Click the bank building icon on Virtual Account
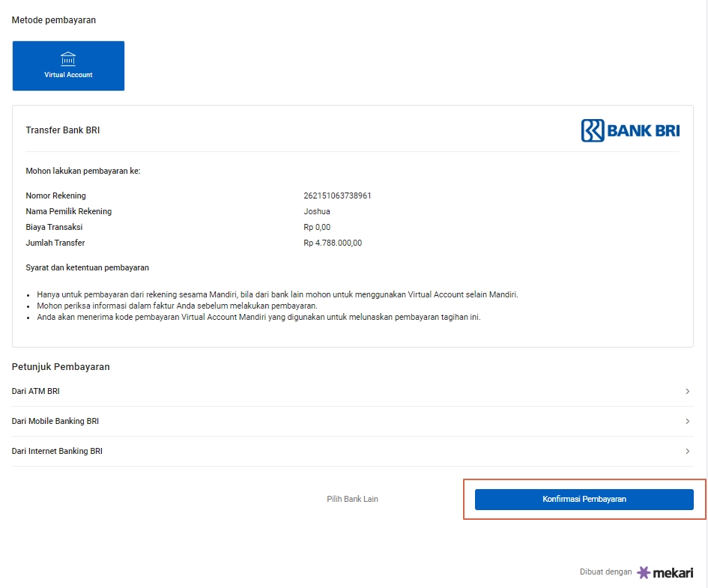 (68, 59)
